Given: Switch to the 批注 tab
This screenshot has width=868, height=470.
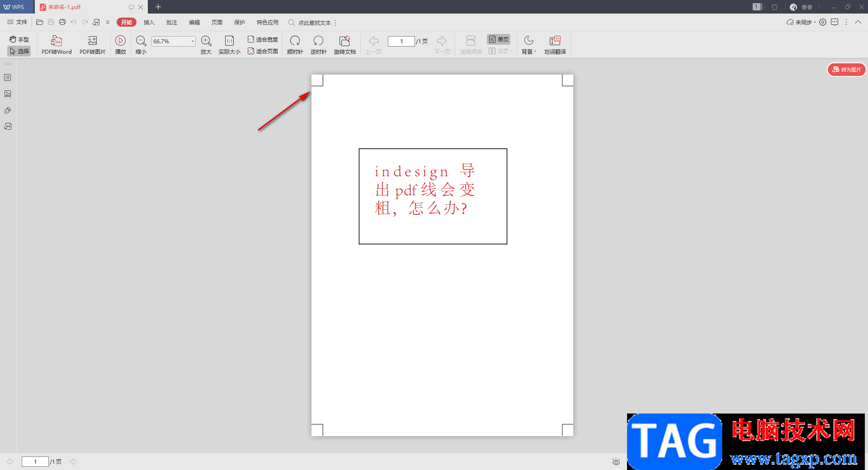Looking at the screenshot, I should point(172,22).
